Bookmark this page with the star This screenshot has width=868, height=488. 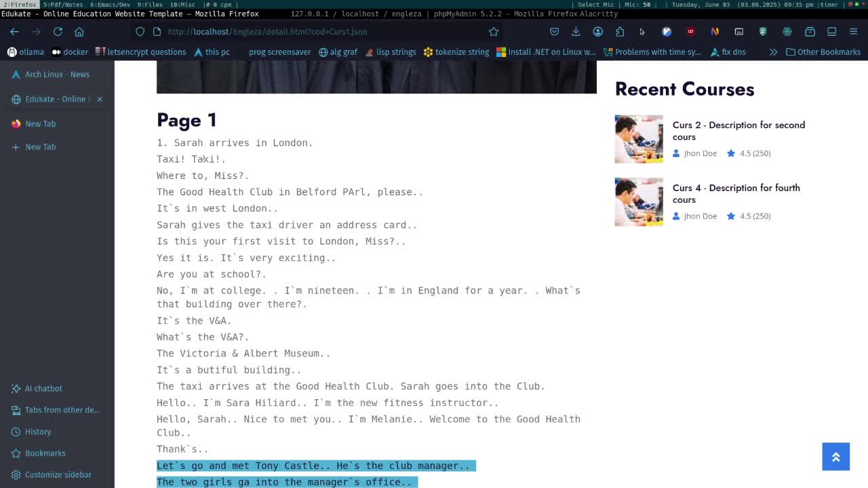pos(494,31)
